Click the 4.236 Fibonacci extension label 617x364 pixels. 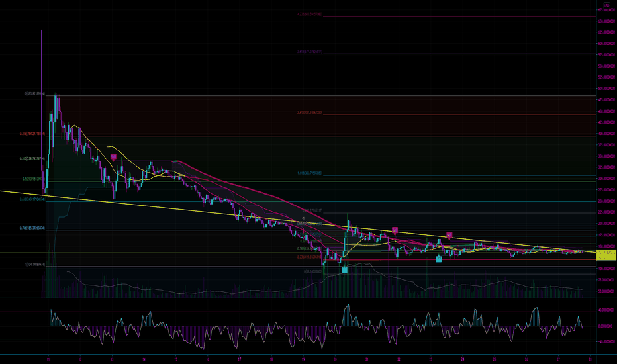click(310, 14)
